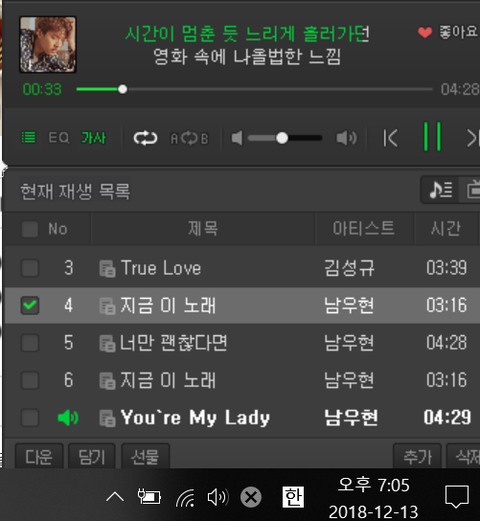Toggle the select-all checkbox beside No

(30, 229)
